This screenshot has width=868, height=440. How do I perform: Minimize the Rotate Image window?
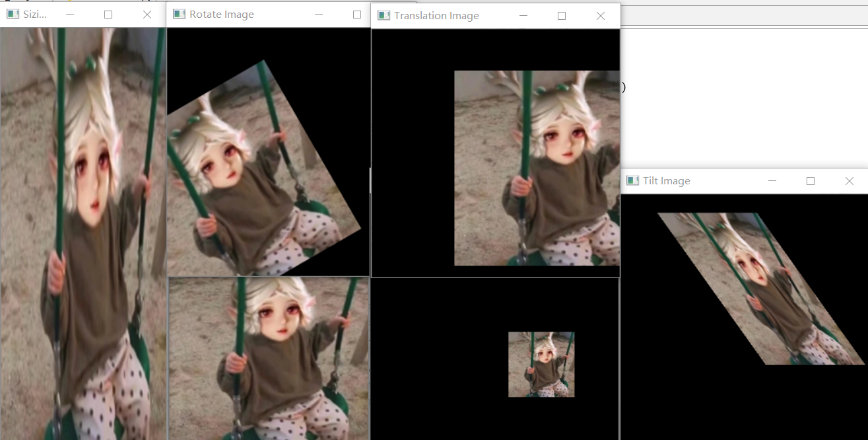point(319,14)
